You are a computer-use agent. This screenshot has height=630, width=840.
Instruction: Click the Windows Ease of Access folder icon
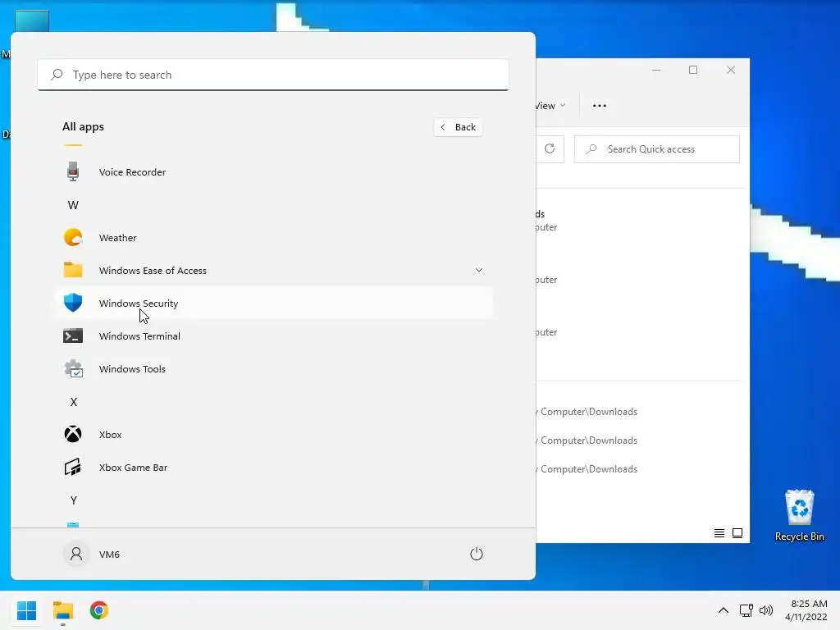[73, 269]
